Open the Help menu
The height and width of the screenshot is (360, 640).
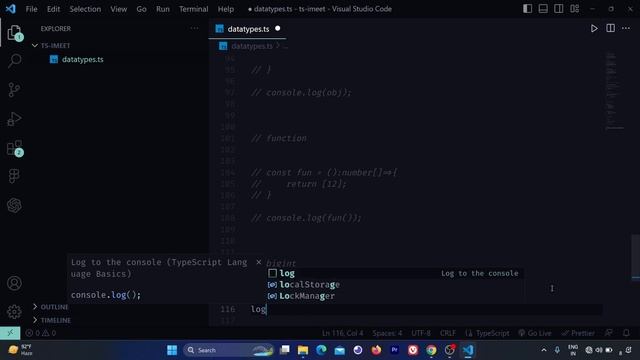pos(226,9)
